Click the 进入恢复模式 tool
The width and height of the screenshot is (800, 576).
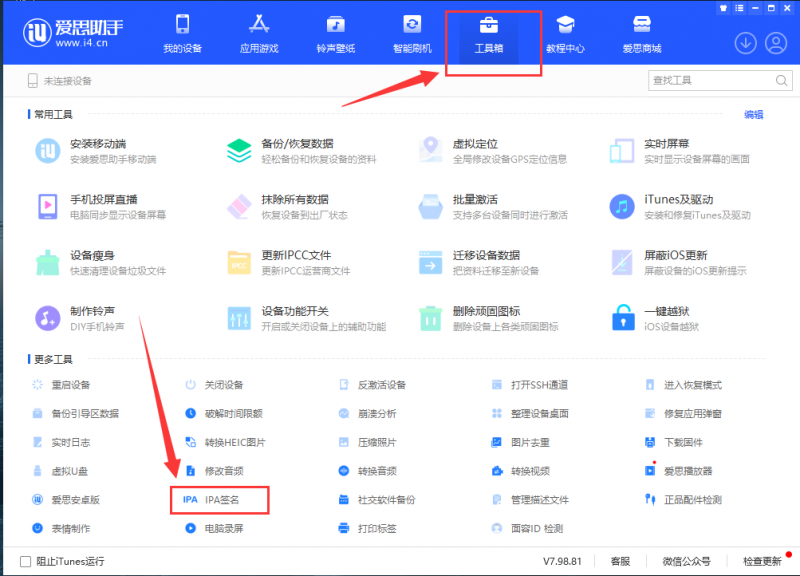tap(683, 385)
